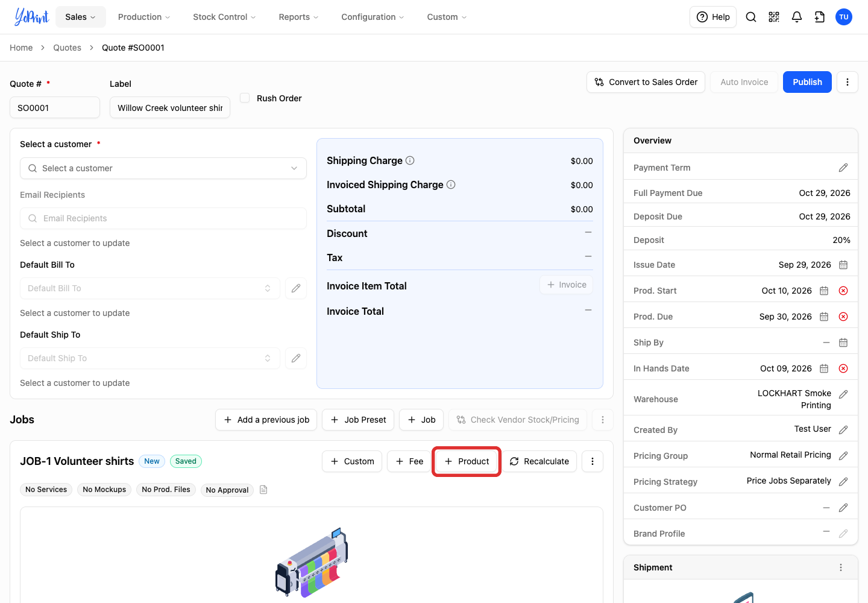Open the Default Bill To dropdown

(150, 288)
